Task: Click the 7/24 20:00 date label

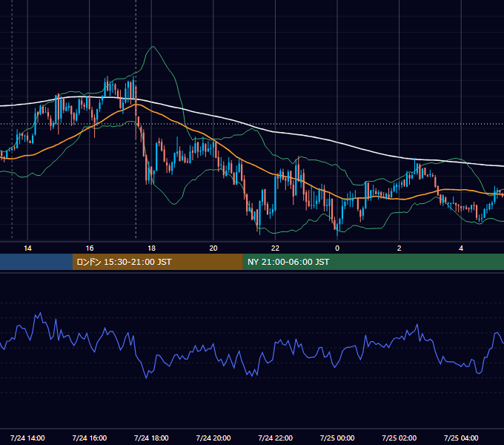Action: (x=213, y=438)
